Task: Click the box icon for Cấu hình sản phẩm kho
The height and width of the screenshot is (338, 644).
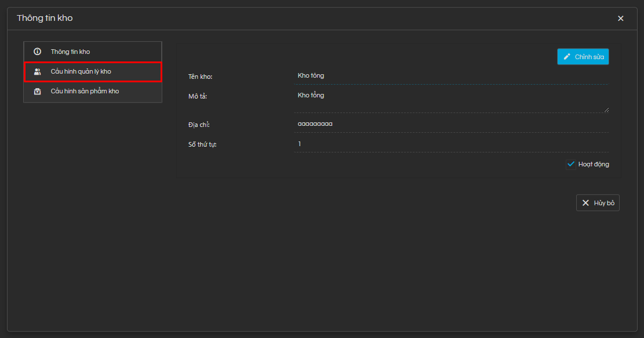Action: (38, 92)
